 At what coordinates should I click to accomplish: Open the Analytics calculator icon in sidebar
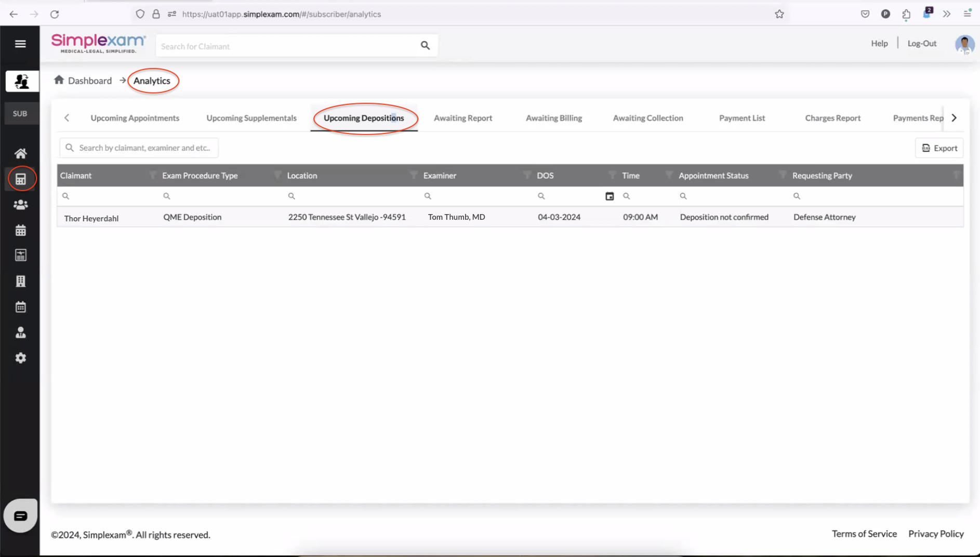click(21, 179)
